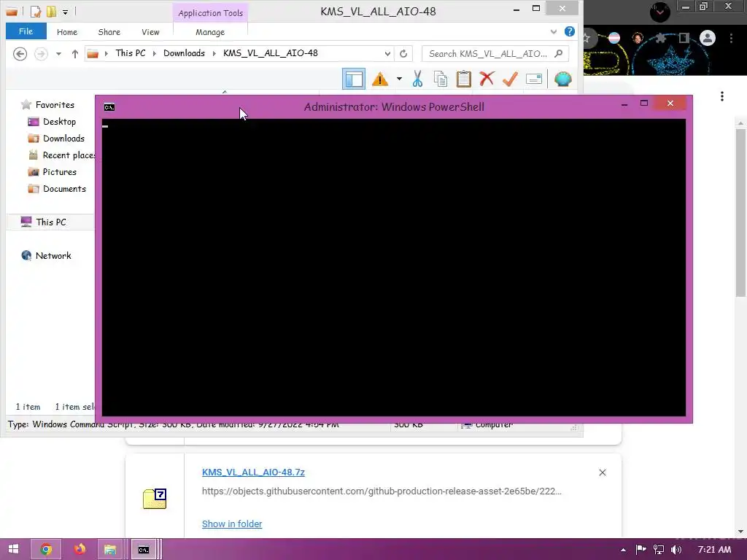The width and height of the screenshot is (747, 560).
Task: Click the PowerShell window title bar icon
Action: coord(109,107)
